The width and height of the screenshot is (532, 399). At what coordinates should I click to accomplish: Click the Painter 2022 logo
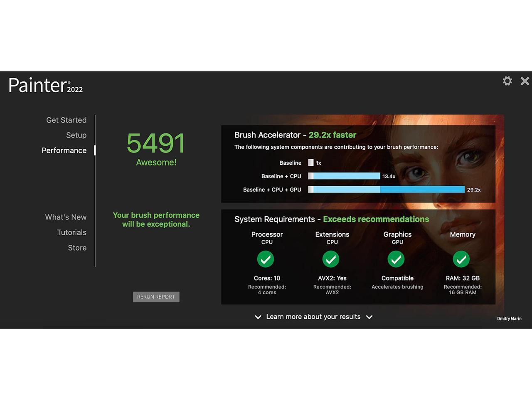(45, 85)
